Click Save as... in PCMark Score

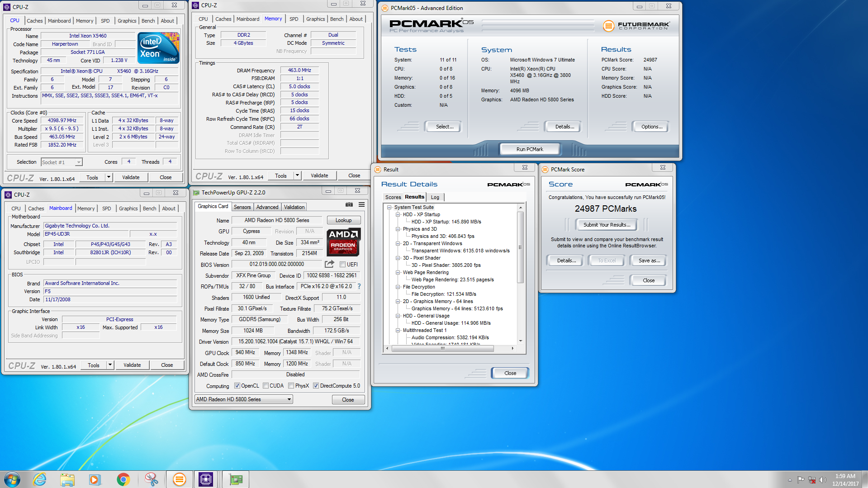tap(649, 261)
